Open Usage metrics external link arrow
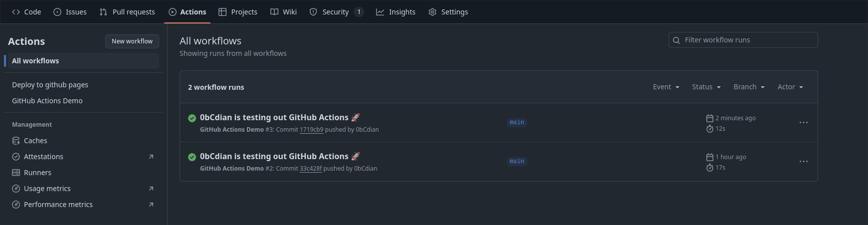 (151, 189)
